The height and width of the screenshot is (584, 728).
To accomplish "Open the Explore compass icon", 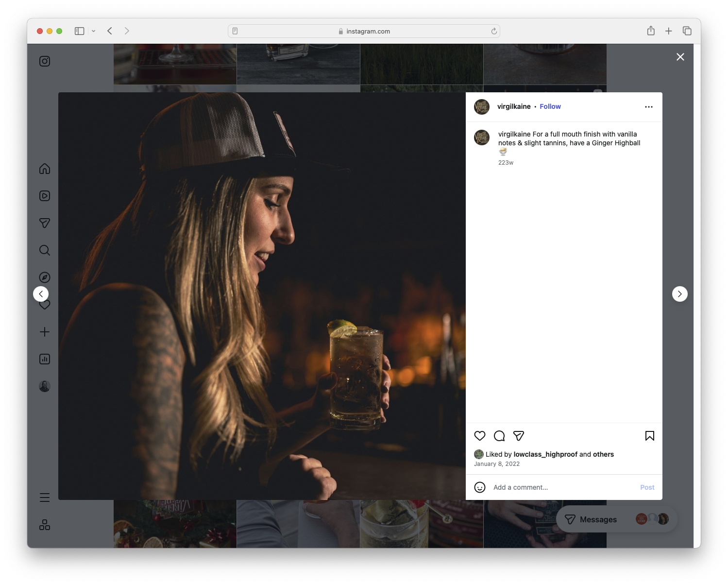I will [45, 277].
